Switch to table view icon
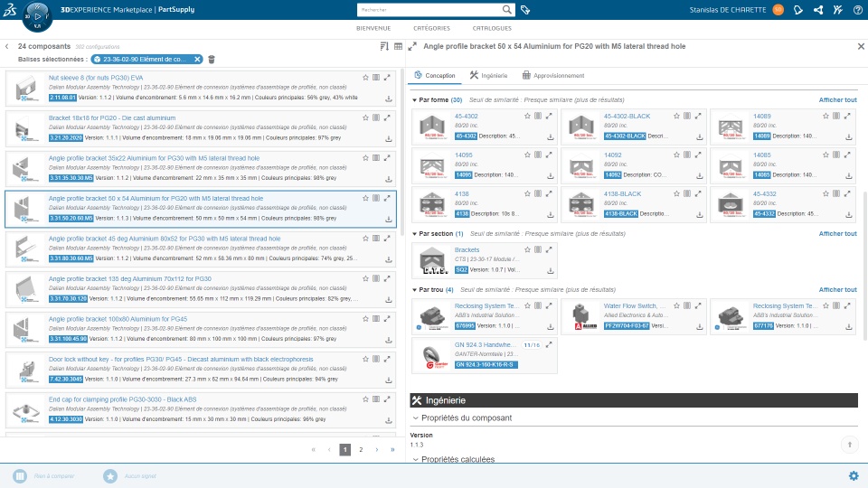868x488 pixels. tap(398, 46)
